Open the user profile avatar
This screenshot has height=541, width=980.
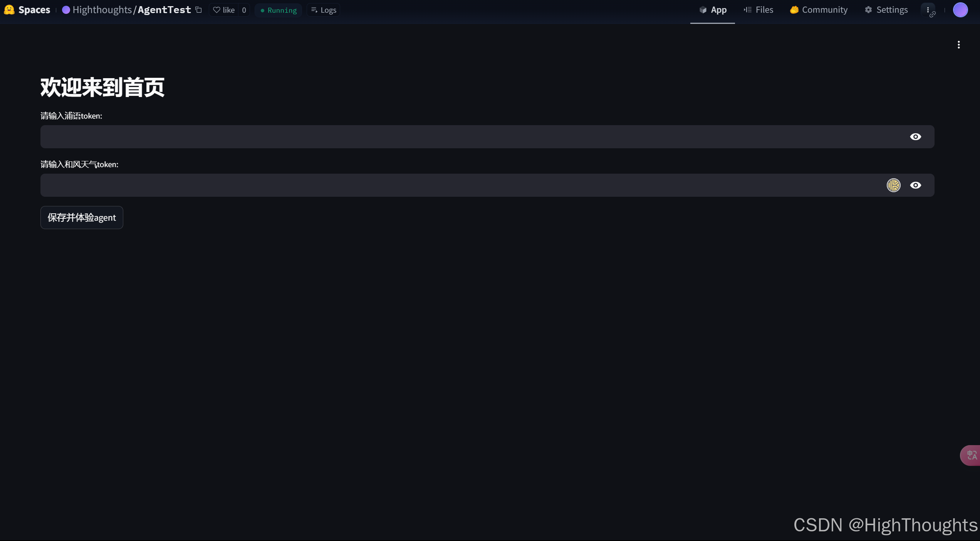960,10
